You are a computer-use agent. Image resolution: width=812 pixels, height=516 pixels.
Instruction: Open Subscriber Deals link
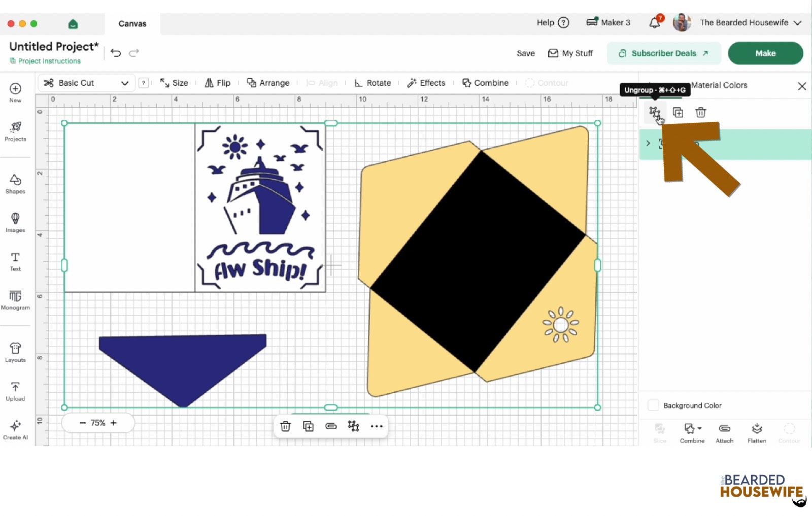(663, 53)
